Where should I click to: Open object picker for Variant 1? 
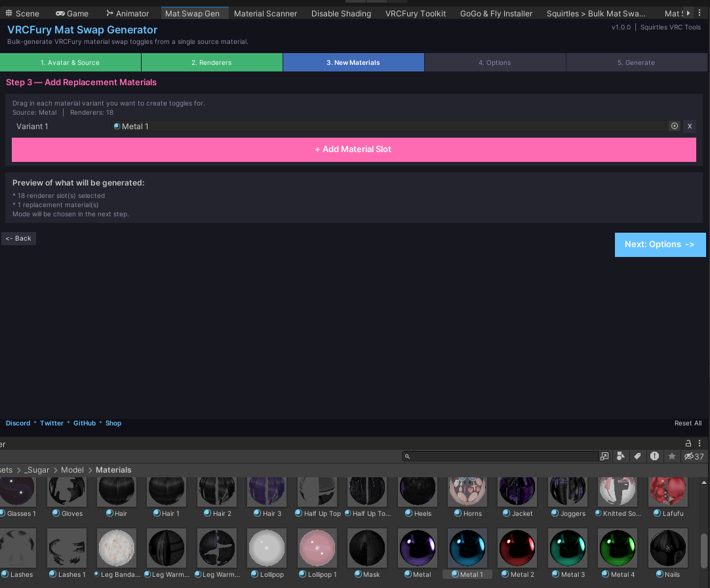click(674, 126)
